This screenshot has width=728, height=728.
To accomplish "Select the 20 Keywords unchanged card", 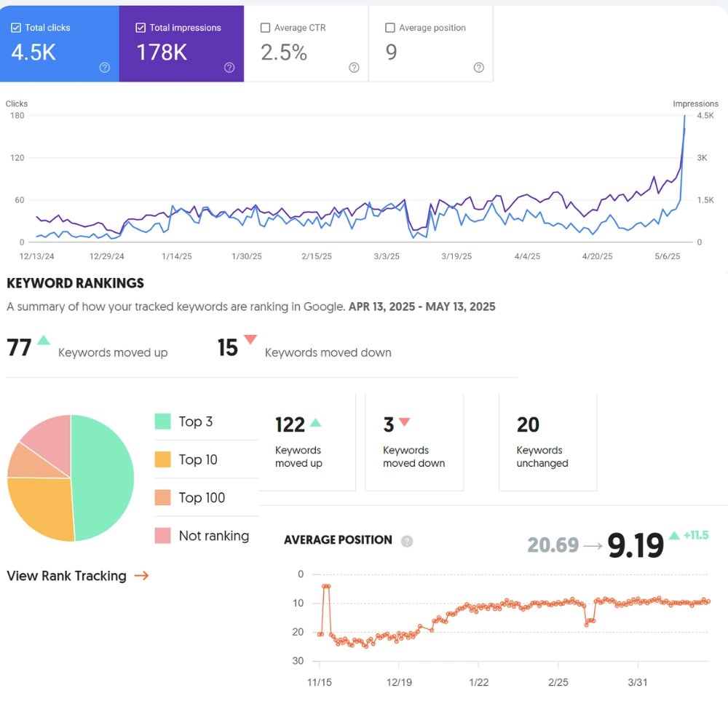I will pyautogui.click(x=547, y=442).
